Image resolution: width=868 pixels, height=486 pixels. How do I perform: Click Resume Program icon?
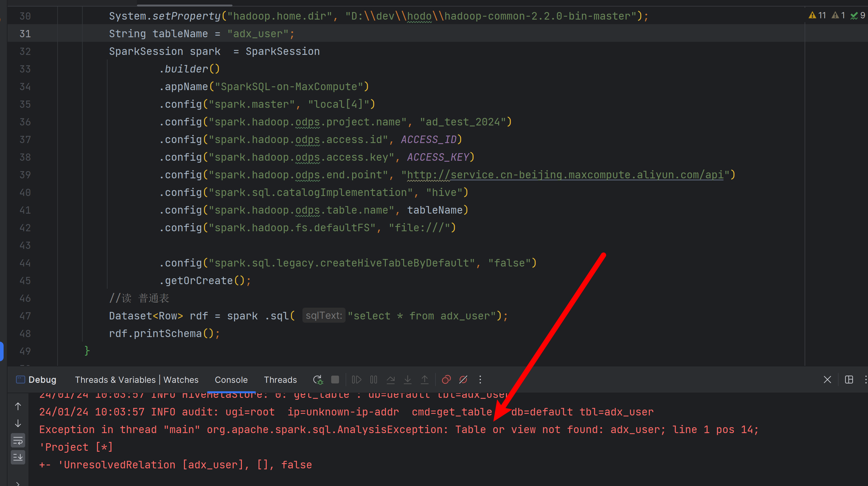click(x=356, y=380)
